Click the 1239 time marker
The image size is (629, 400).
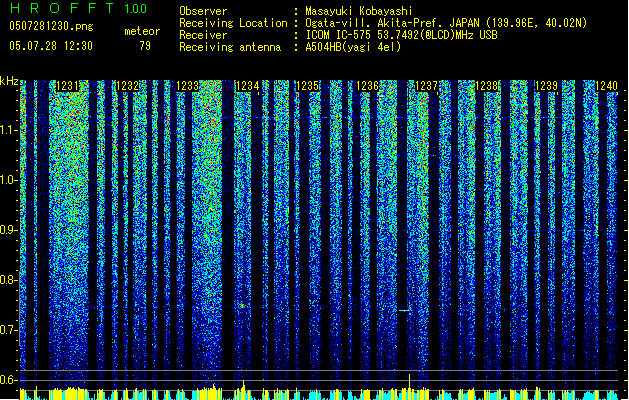tap(546, 86)
